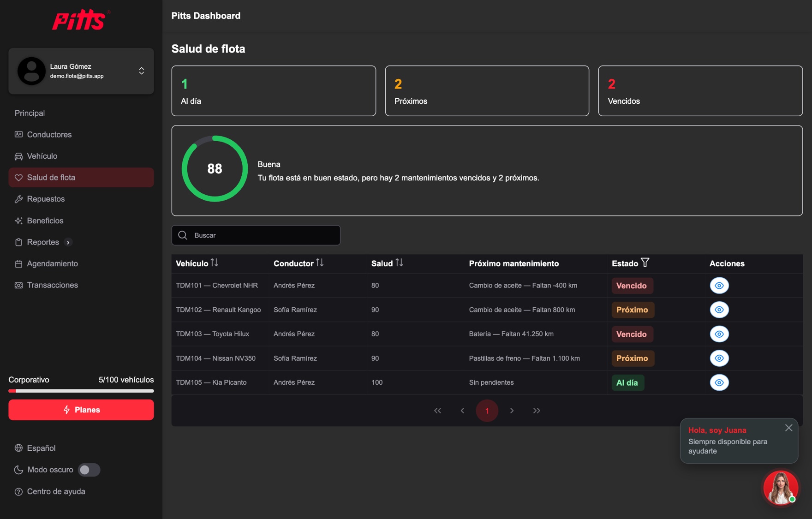Click the Modo oscuro moon icon
This screenshot has width=812, height=519.
click(18, 470)
